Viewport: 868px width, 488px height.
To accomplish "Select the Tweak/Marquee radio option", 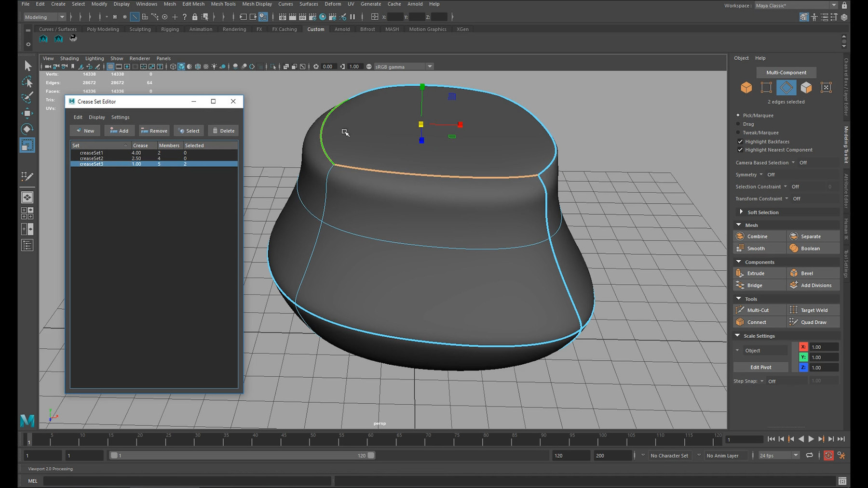I will tap(738, 132).
